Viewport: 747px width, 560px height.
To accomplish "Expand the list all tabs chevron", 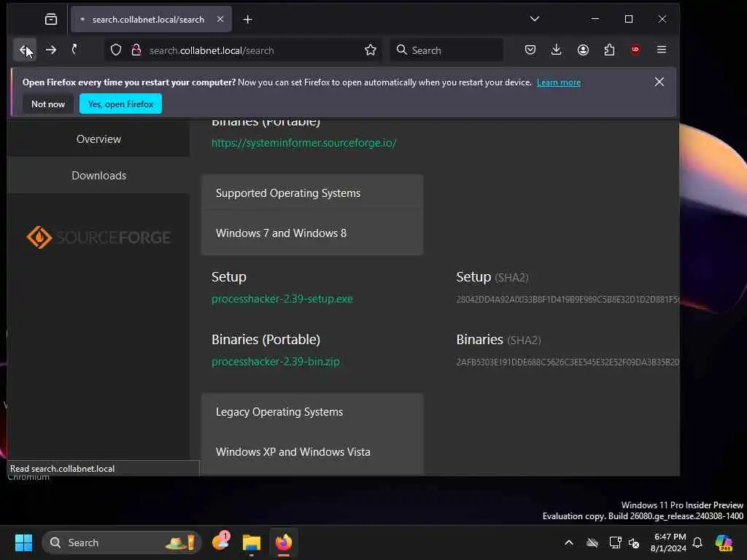I will [535, 19].
